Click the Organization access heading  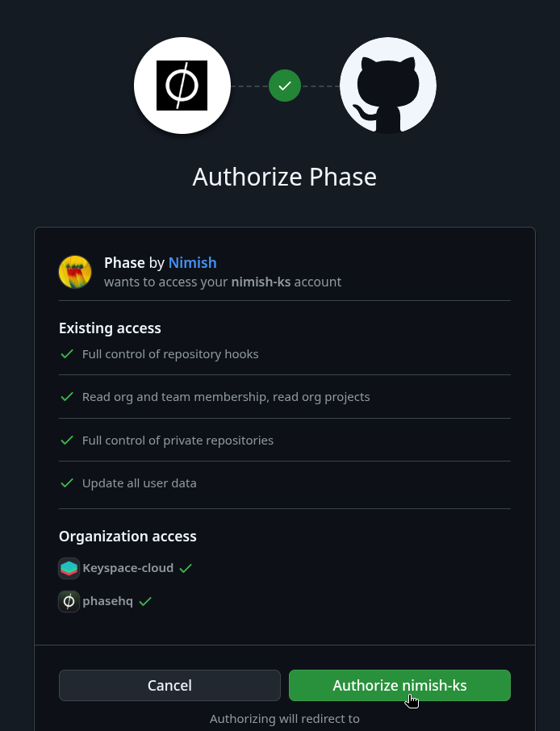point(127,536)
